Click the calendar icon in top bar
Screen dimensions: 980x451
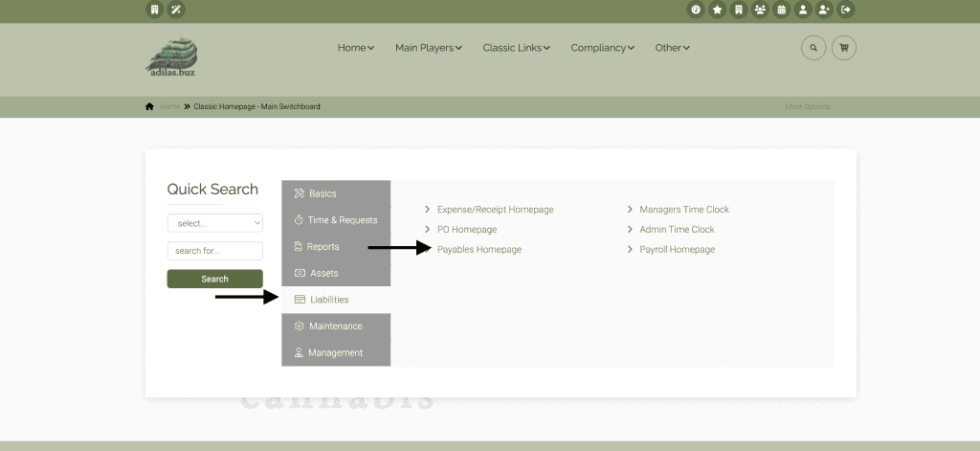(x=781, y=10)
